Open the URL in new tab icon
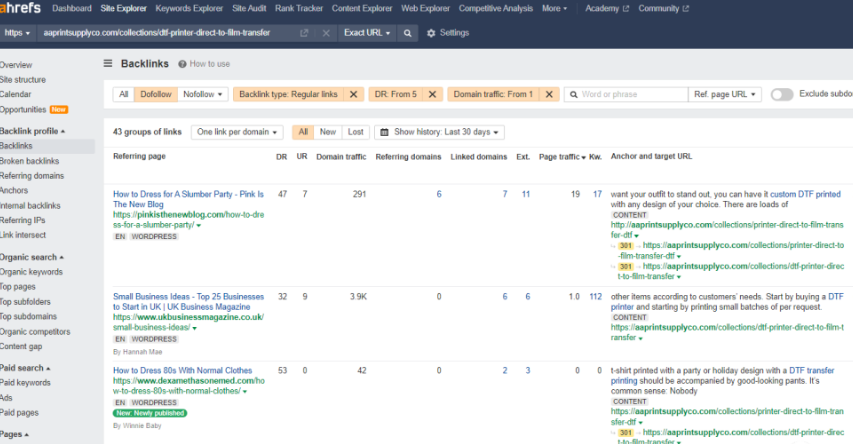 304,33
